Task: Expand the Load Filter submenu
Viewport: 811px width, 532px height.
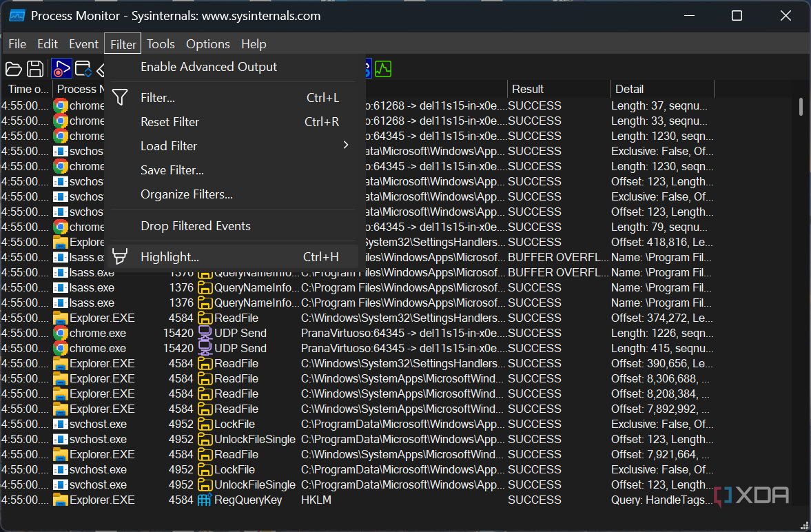Action: 169,145
